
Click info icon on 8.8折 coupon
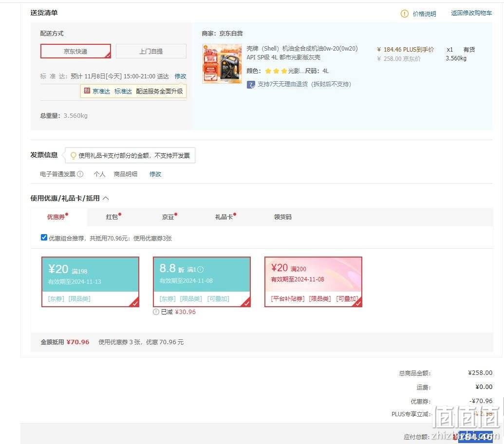coord(200,269)
